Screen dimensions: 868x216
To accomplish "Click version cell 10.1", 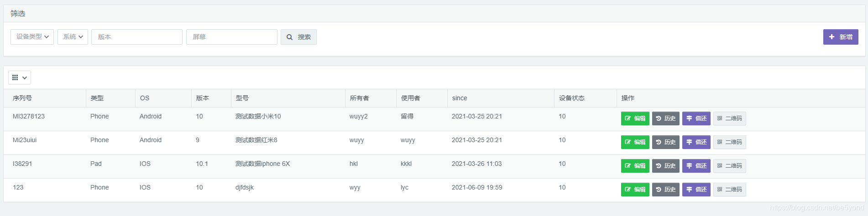I will pyautogui.click(x=202, y=164).
